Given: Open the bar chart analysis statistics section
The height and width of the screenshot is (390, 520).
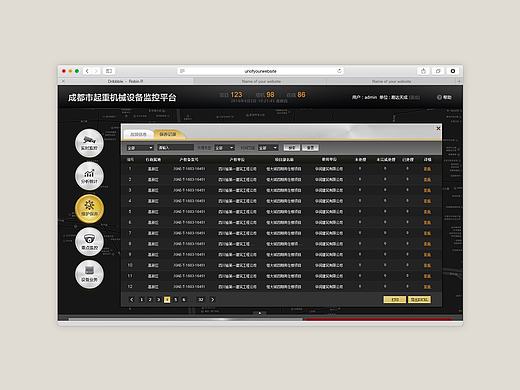Looking at the screenshot, I should 89,176.
